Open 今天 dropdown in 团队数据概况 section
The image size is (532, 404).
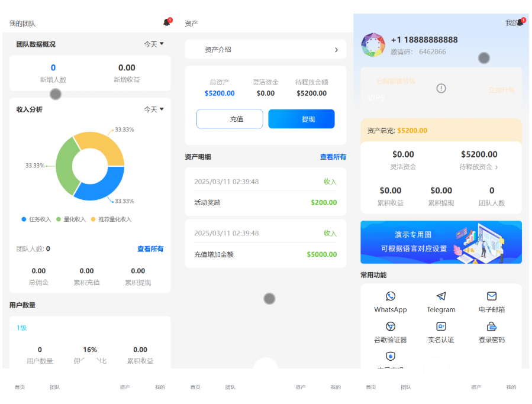pos(154,44)
